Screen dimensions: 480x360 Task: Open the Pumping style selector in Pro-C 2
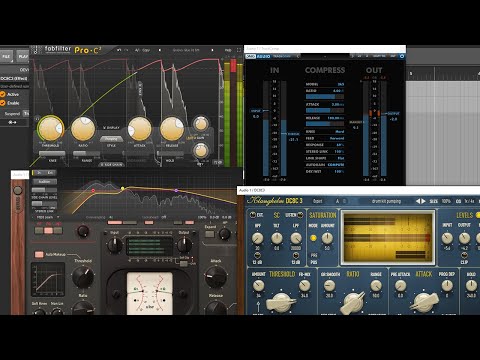[111, 139]
